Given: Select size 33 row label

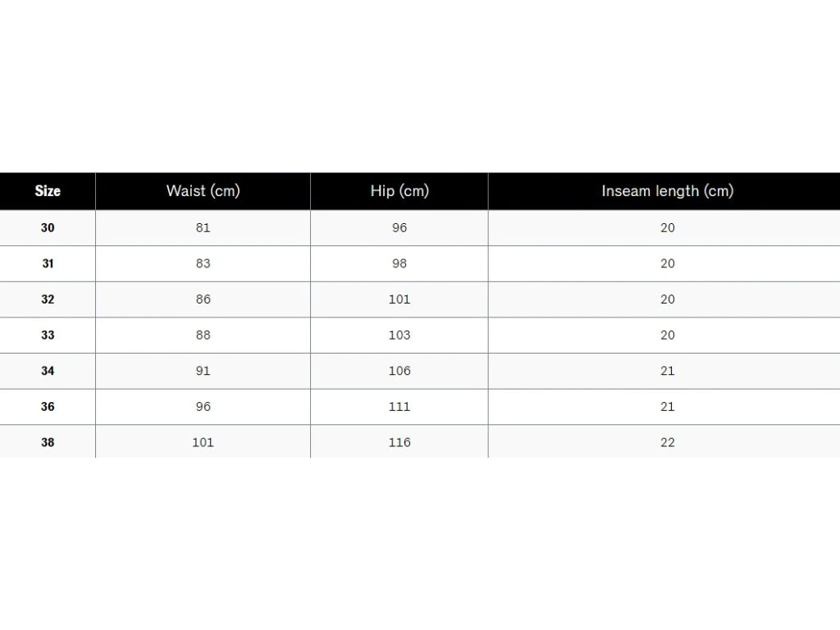Looking at the screenshot, I should pyautogui.click(x=48, y=335).
